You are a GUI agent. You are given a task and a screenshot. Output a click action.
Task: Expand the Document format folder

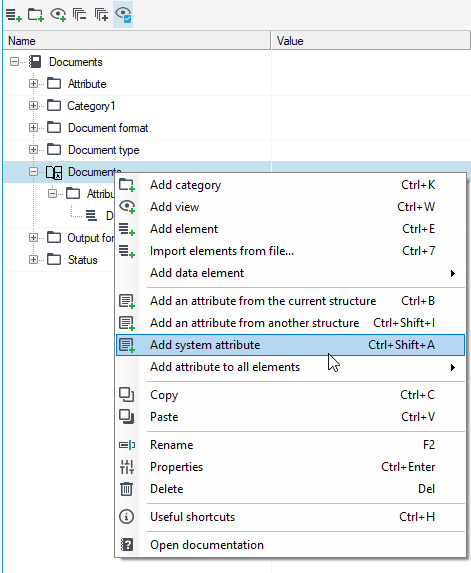click(33, 128)
